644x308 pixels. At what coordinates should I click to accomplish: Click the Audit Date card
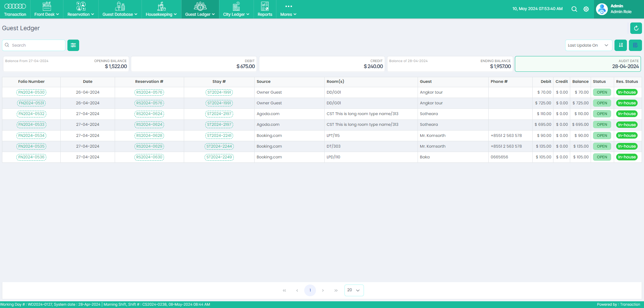point(578,64)
